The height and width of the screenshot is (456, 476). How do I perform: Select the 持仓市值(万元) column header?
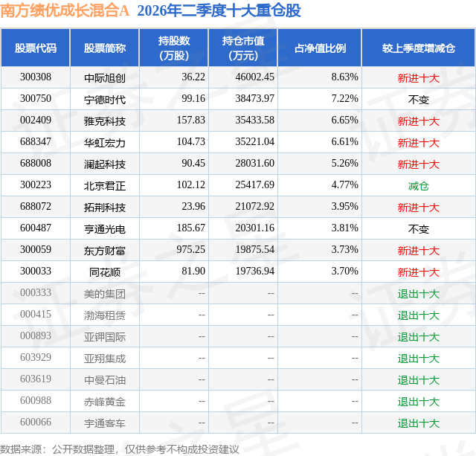point(243,48)
